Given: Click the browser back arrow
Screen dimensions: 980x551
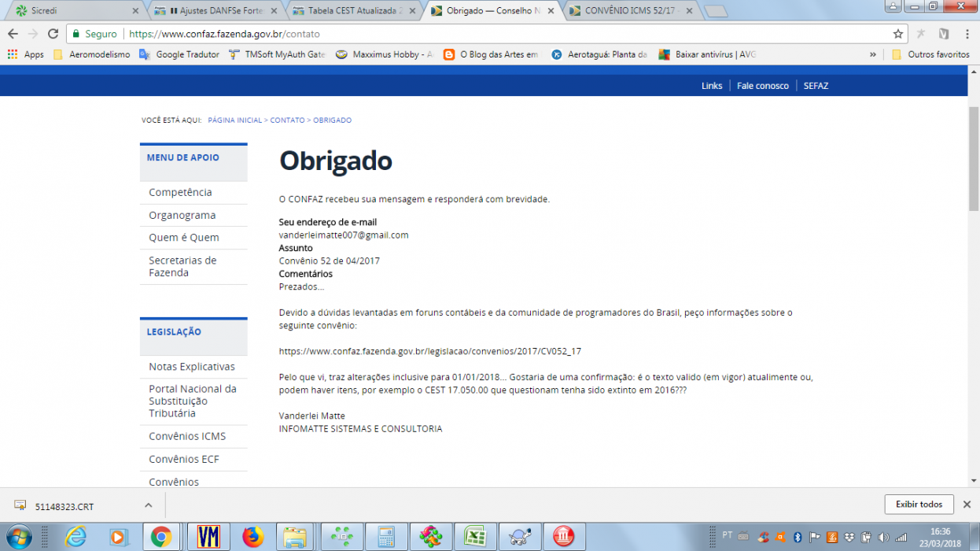Looking at the screenshot, I should (13, 34).
